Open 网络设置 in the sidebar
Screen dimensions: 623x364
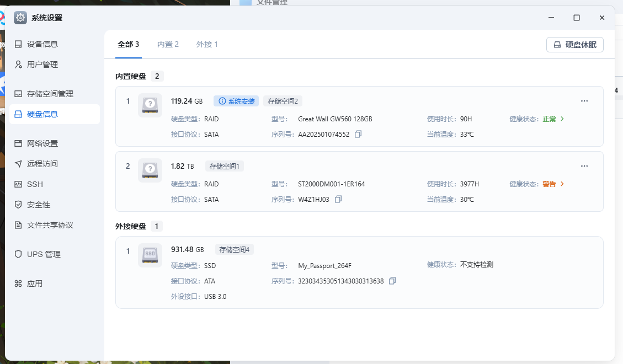click(42, 143)
